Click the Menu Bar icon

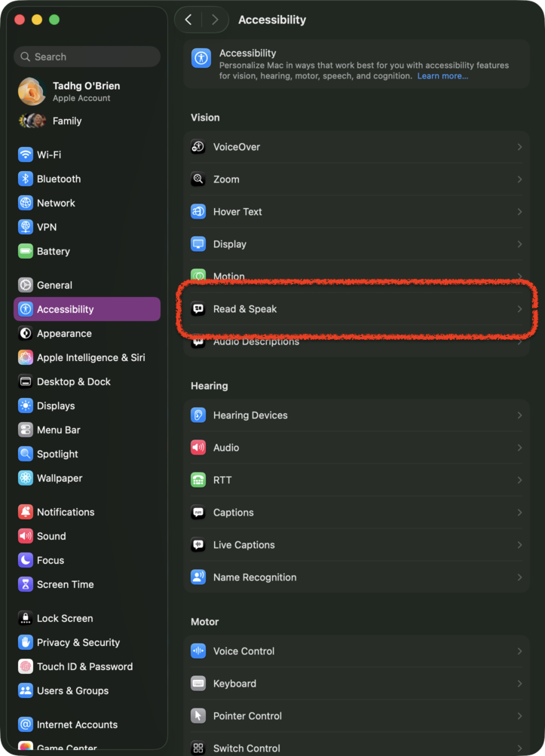[26, 430]
